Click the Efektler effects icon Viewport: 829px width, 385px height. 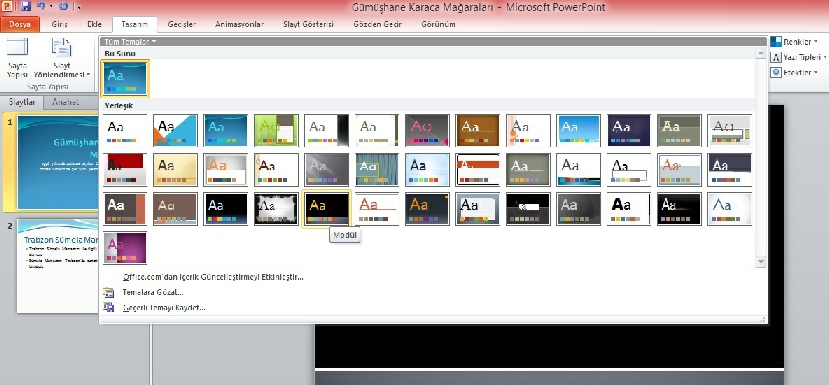(776, 72)
